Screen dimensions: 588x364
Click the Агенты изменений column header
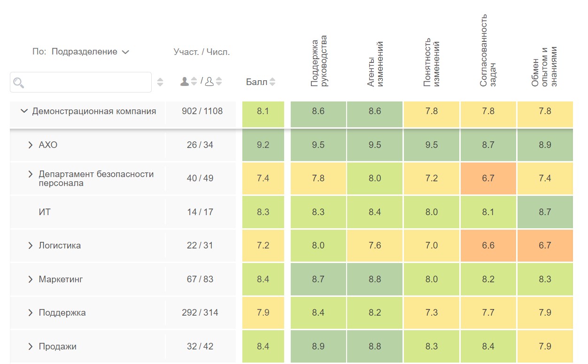[375, 64]
